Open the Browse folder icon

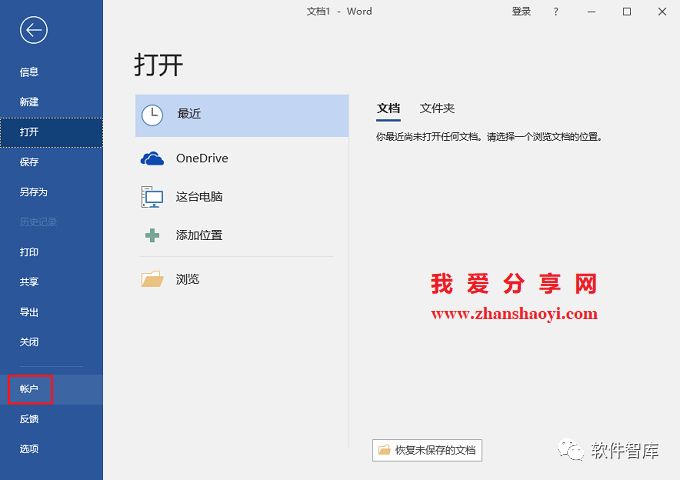pos(152,279)
